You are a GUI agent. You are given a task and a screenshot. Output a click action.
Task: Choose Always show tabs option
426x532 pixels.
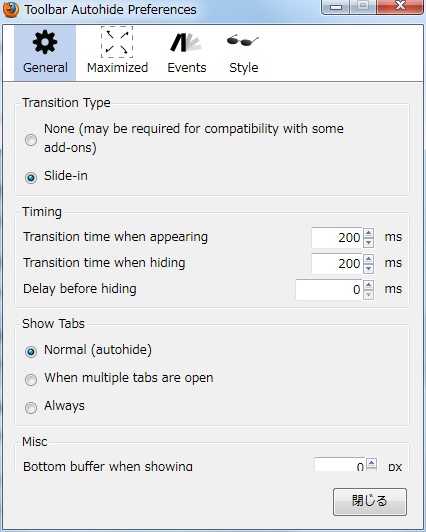[31, 407]
